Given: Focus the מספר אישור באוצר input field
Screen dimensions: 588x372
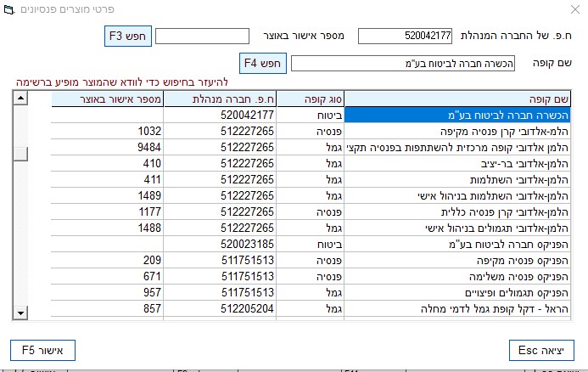Looking at the screenshot, I should tap(203, 36).
